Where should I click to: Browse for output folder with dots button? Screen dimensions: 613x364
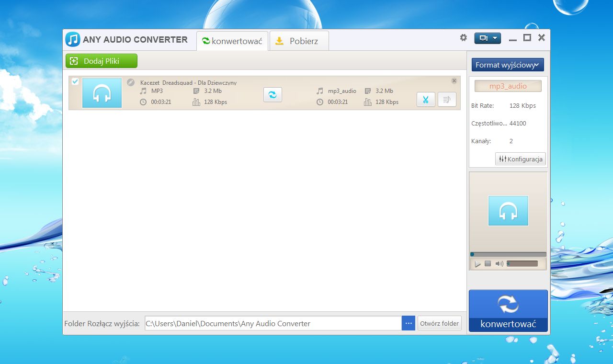click(x=409, y=323)
